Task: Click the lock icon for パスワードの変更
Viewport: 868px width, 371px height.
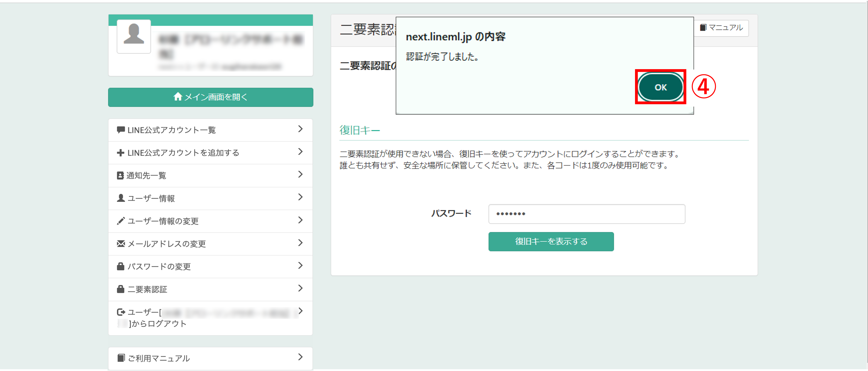Action: tap(121, 266)
